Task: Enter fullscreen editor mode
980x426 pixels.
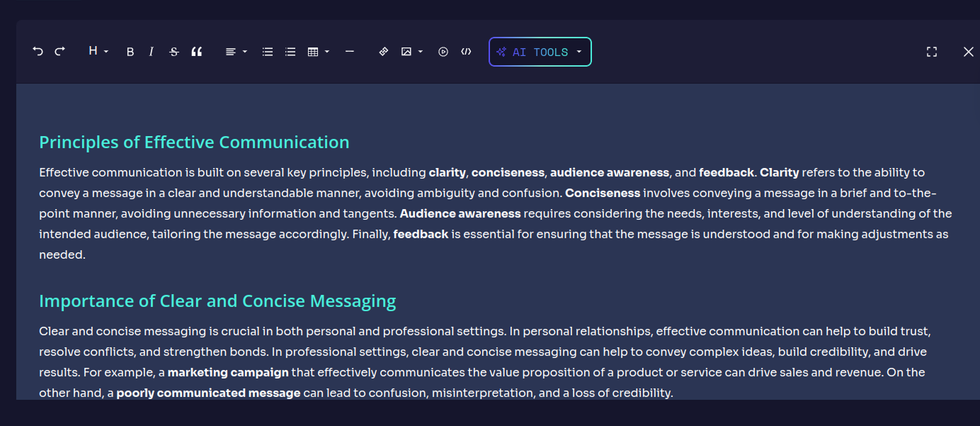Action: tap(932, 52)
